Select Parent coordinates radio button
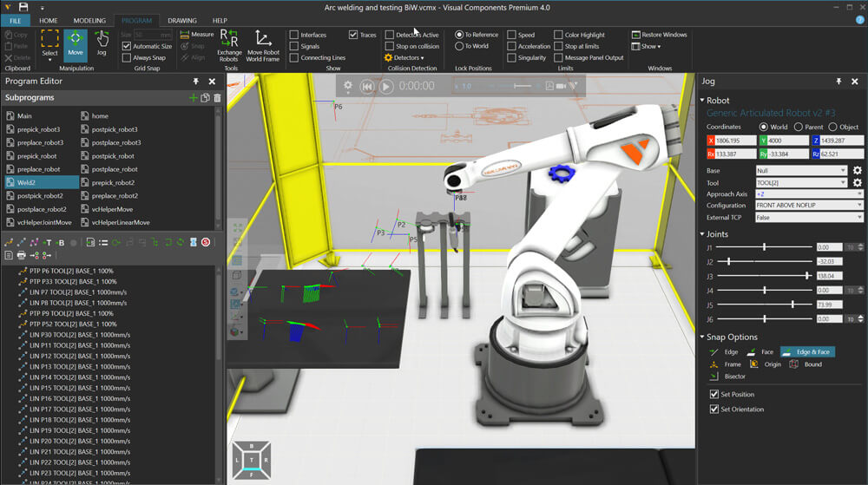868x485 pixels. (799, 127)
